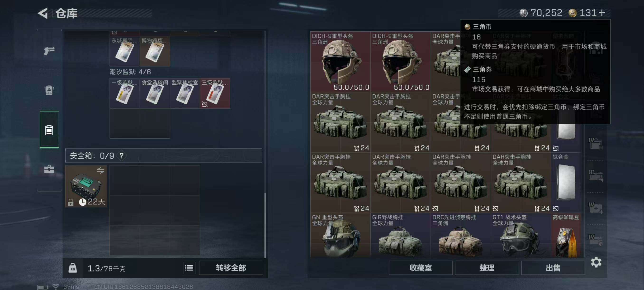Screen dimensions: 644x290
Task: Select the first DICH-9 heavy helmet
Action: click(340, 62)
